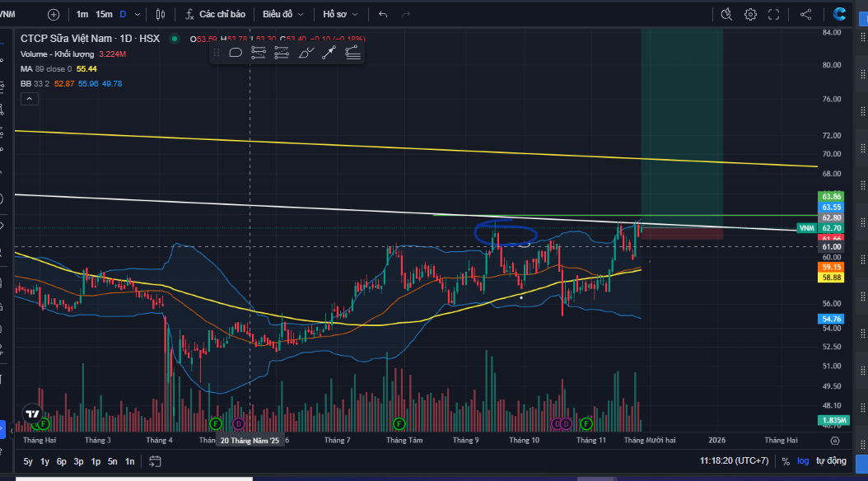Click Các chỉ báo indicators button
Viewport: 868px width, 481px height.
215,14
